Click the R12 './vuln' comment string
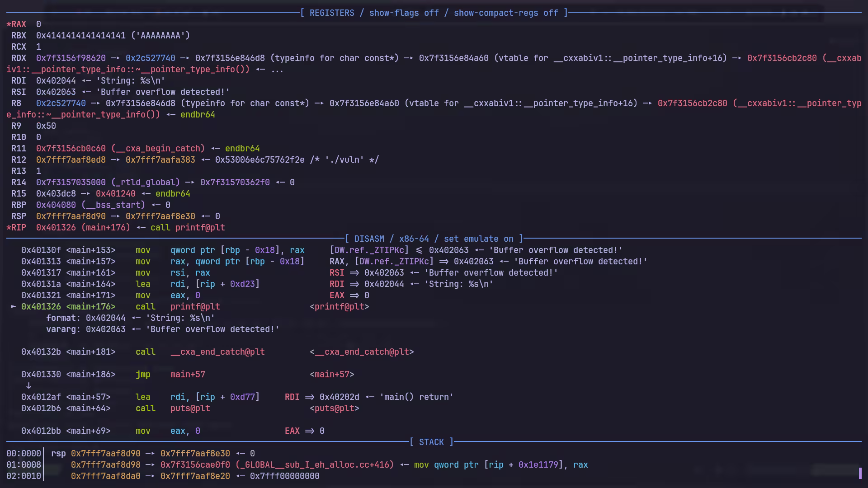The width and height of the screenshot is (868, 488). tap(344, 160)
